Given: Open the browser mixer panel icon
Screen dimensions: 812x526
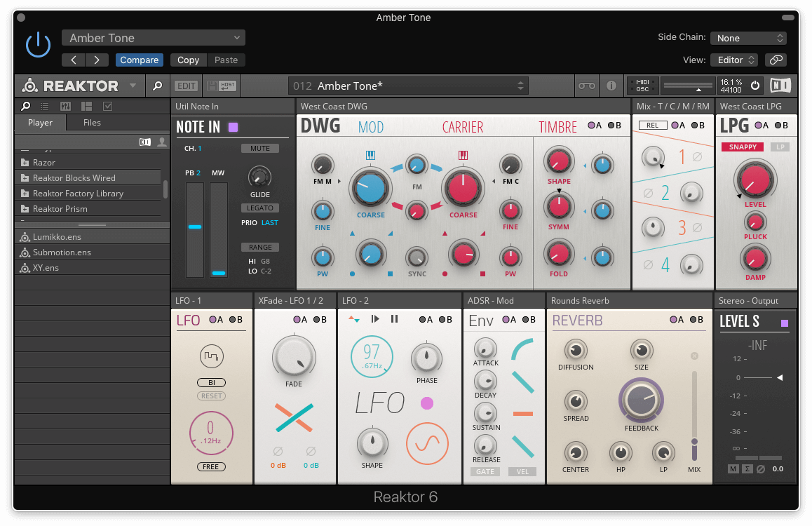Looking at the screenshot, I should [x=65, y=106].
